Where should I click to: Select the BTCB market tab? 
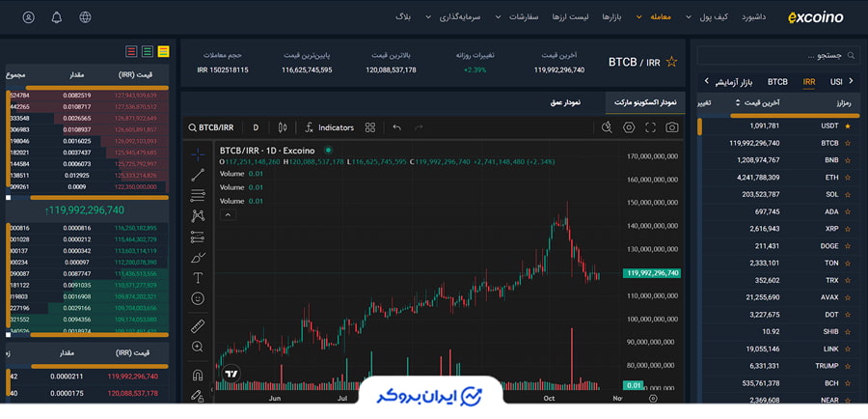pyautogui.click(x=777, y=82)
